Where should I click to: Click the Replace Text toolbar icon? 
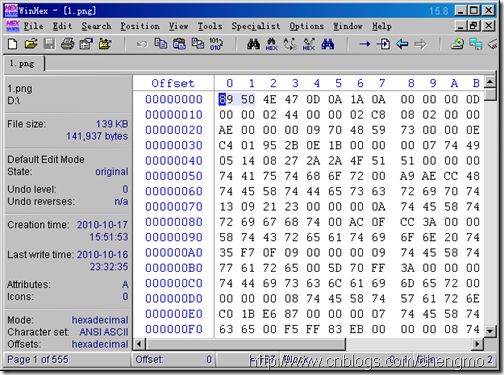point(290,44)
